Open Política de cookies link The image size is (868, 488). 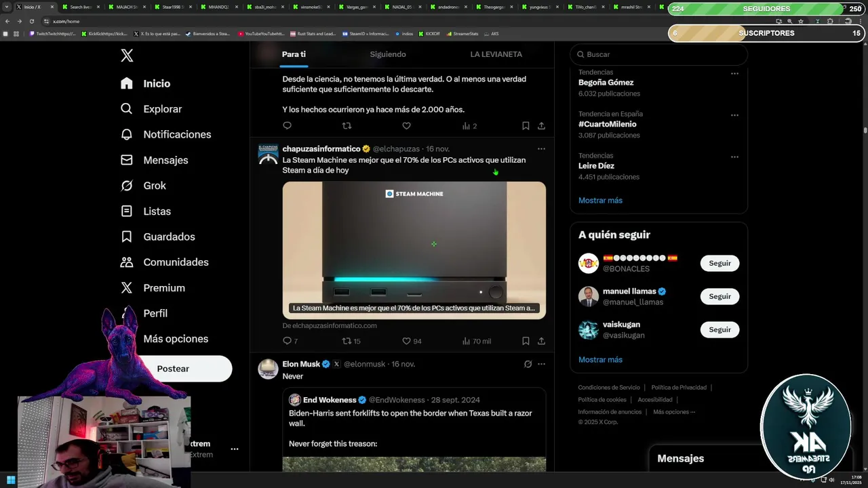tap(602, 400)
